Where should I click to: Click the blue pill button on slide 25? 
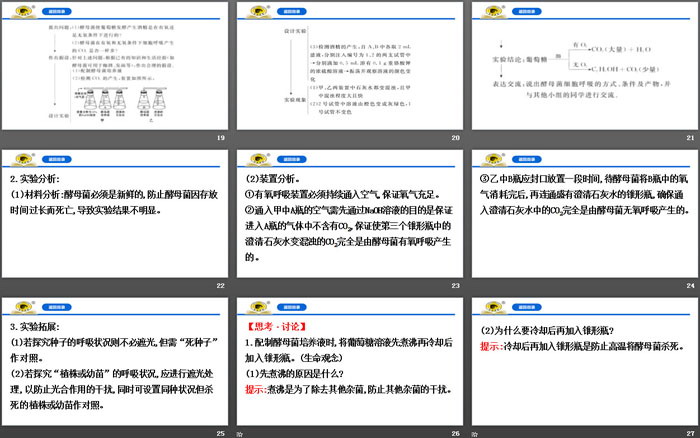[x=57, y=307]
